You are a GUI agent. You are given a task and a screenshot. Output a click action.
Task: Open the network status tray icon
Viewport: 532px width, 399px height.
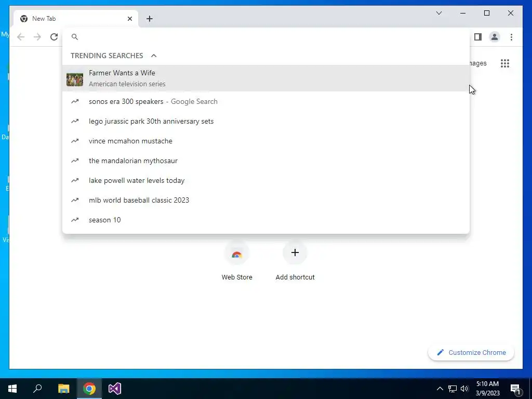pyautogui.click(x=453, y=389)
